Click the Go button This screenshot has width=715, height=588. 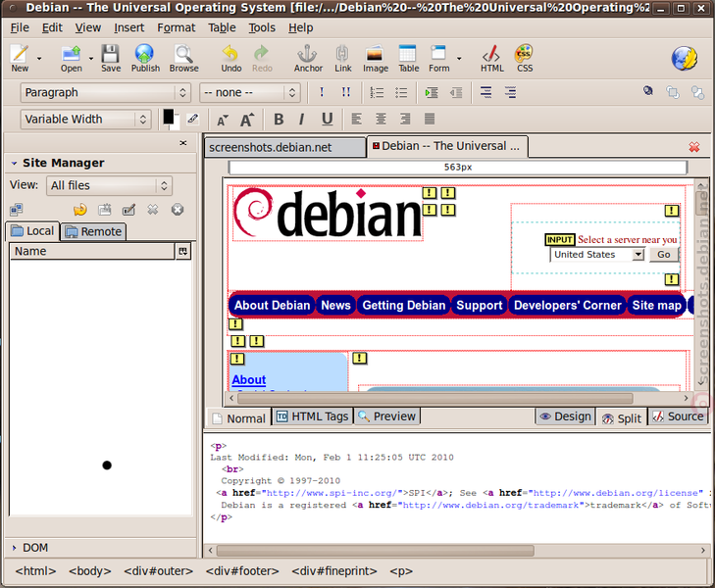tap(663, 255)
